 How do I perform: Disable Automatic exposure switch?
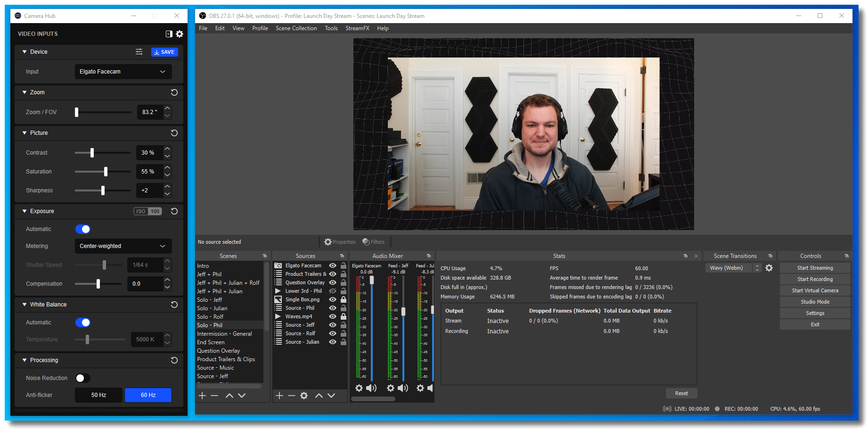(x=83, y=229)
